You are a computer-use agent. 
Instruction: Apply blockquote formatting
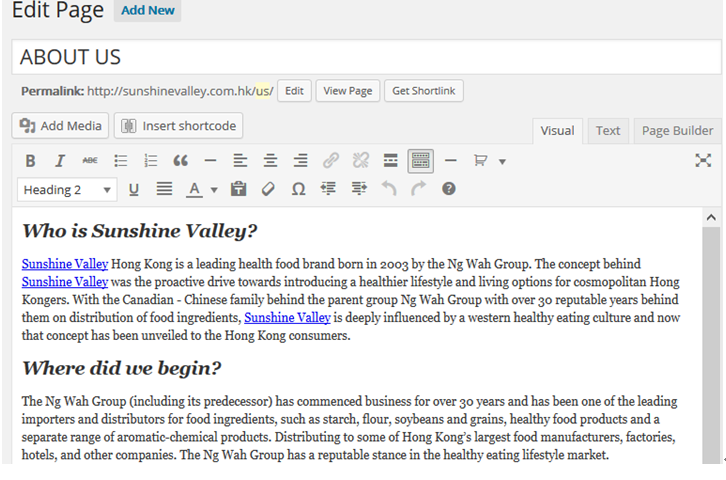tap(181, 161)
